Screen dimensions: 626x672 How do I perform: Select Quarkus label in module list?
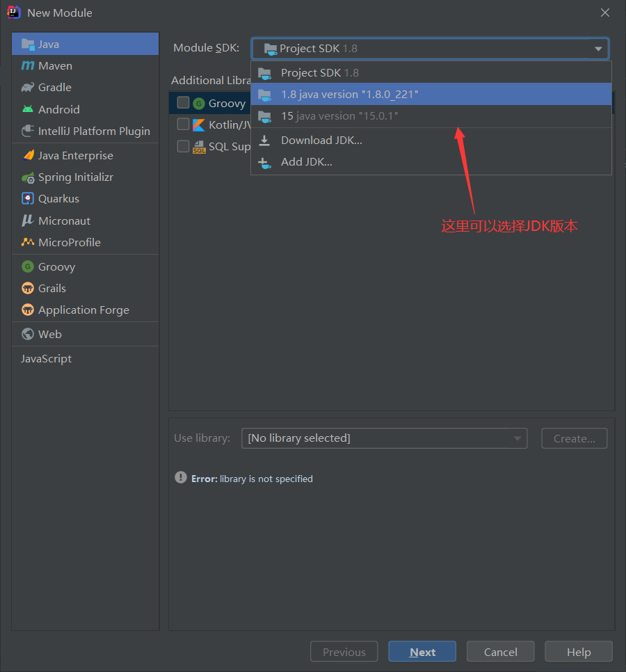(x=58, y=198)
